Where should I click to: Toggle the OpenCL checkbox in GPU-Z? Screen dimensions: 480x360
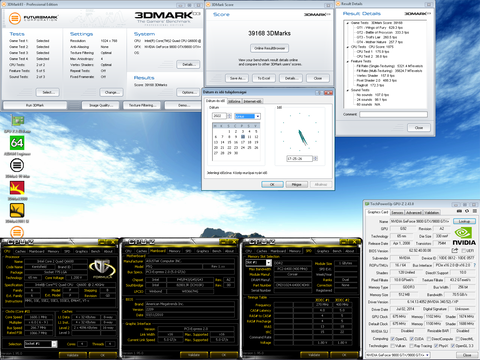pyautogui.click(x=393, y=339)
